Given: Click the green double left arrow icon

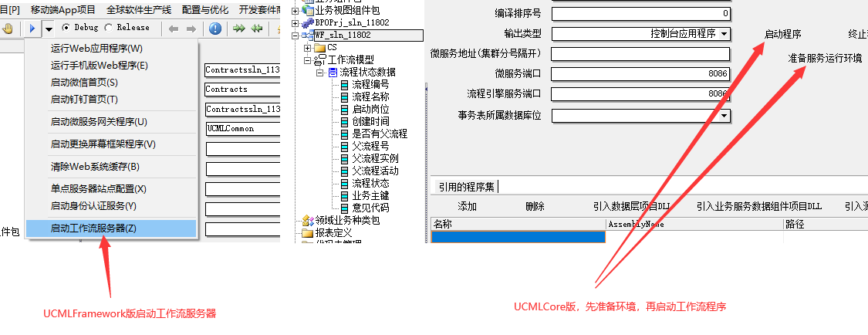Looking at the screenshot, I should 256,29.
